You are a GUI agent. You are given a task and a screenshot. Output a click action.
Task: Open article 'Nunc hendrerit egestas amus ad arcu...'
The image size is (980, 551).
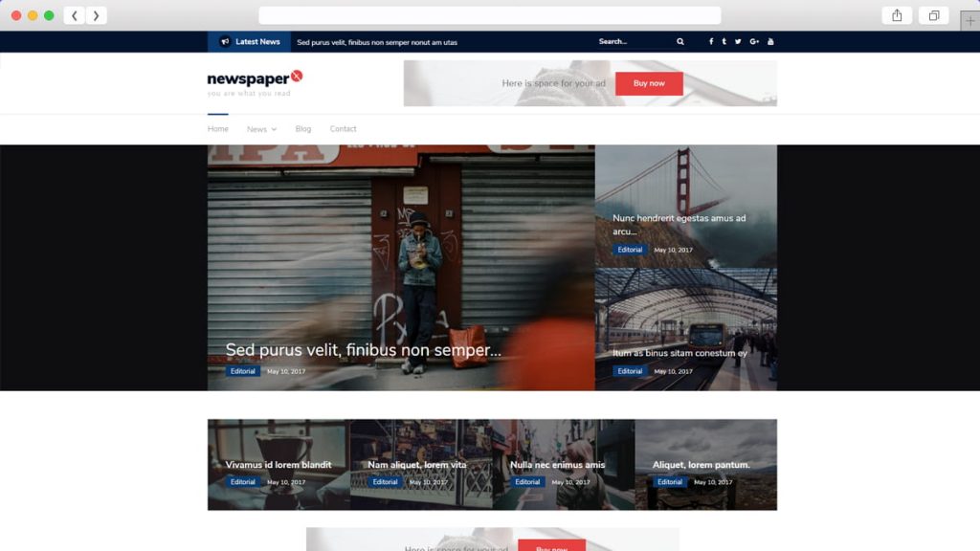[x=679, y=225]
